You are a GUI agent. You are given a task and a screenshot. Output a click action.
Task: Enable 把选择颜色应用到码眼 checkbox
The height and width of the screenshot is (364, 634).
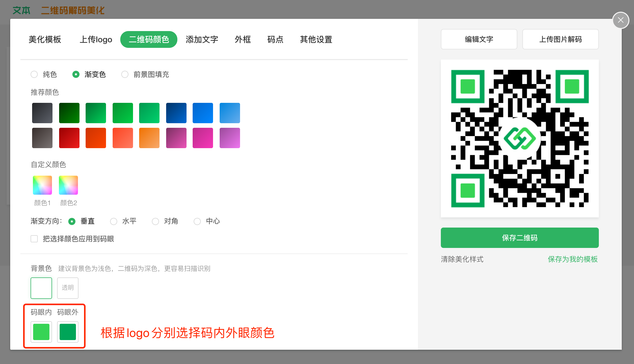tap(34, 239)
